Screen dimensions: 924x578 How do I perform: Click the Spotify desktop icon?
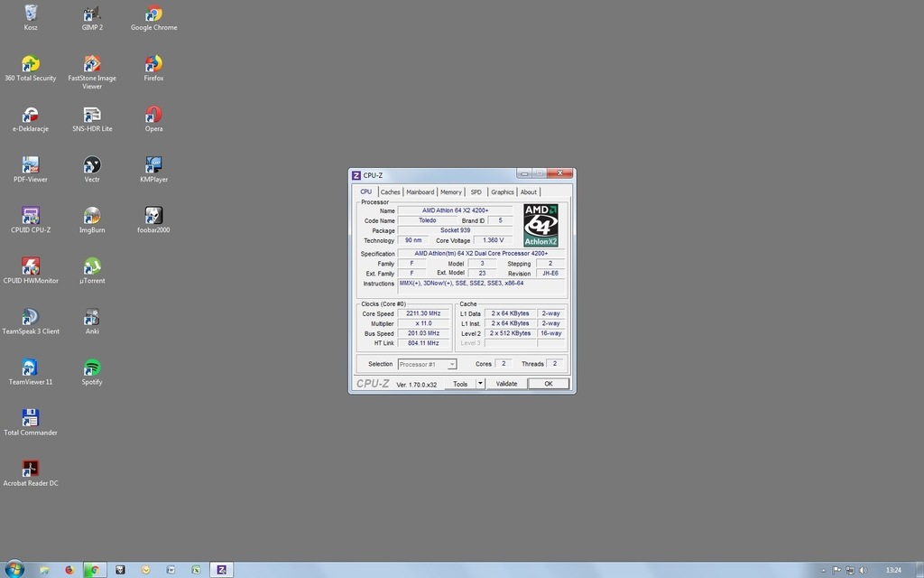[x=92, y=373]
